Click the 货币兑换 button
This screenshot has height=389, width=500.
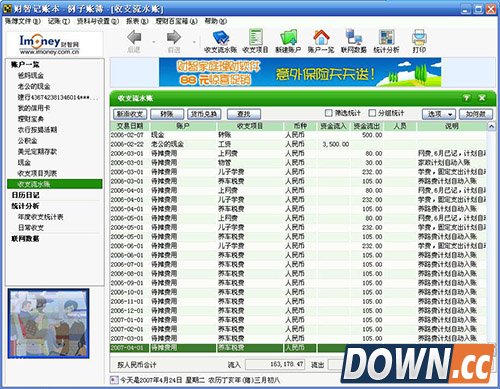[x=204, y=114]
